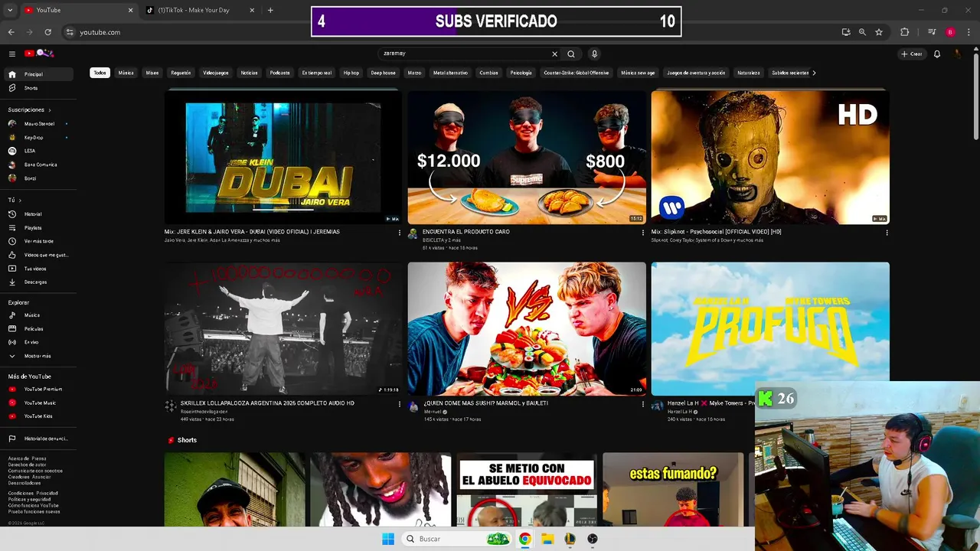Select the Metal alternativo chip
Viewport: 980px width, 551px height.
(450, 73)
